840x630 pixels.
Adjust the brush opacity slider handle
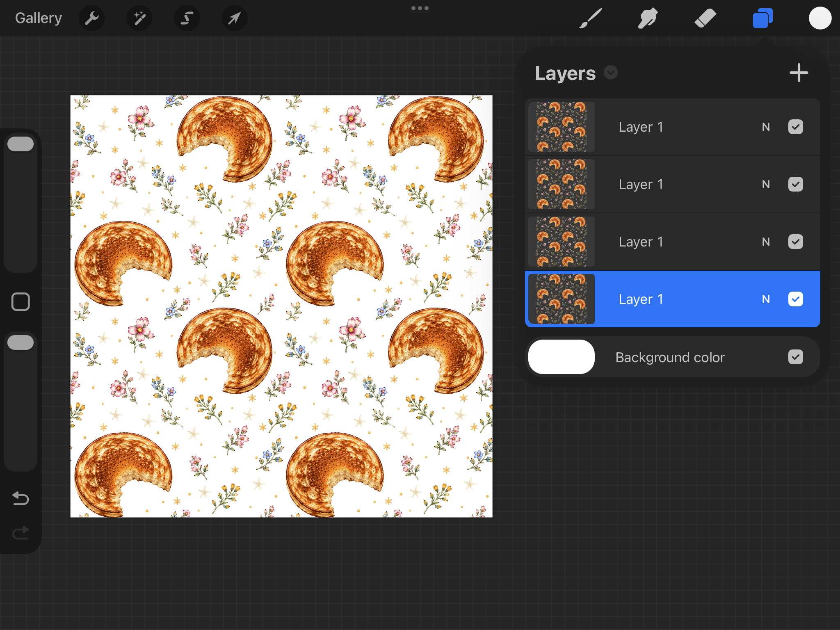click(21, 342)
